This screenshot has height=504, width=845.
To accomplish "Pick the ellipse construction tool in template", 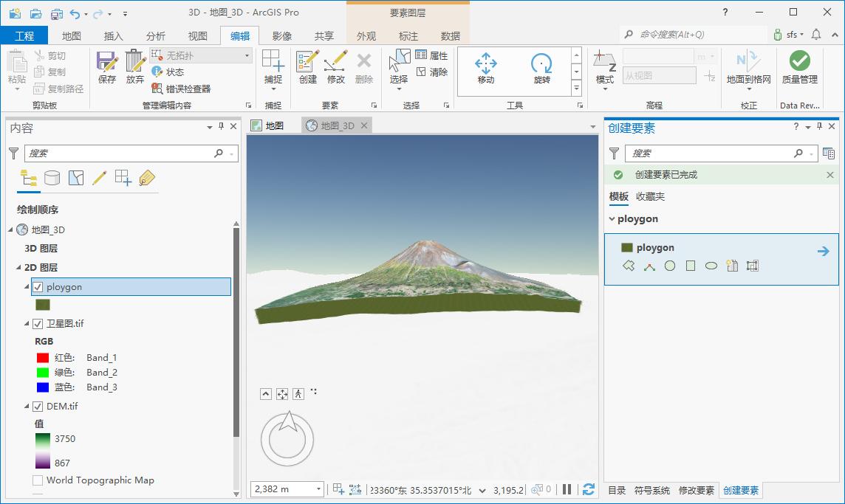I will coord(711,266).
